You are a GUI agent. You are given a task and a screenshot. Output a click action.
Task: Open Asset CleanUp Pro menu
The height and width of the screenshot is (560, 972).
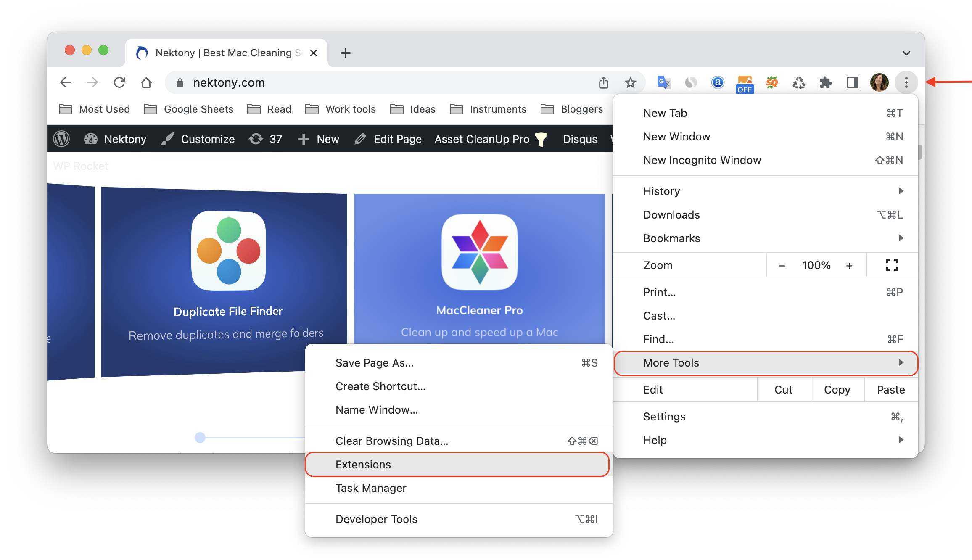(491, 139)
